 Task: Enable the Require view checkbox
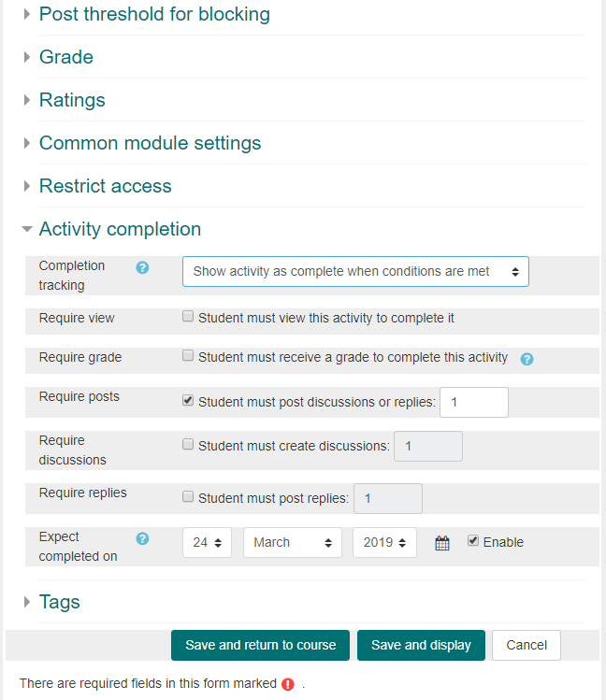188,317
